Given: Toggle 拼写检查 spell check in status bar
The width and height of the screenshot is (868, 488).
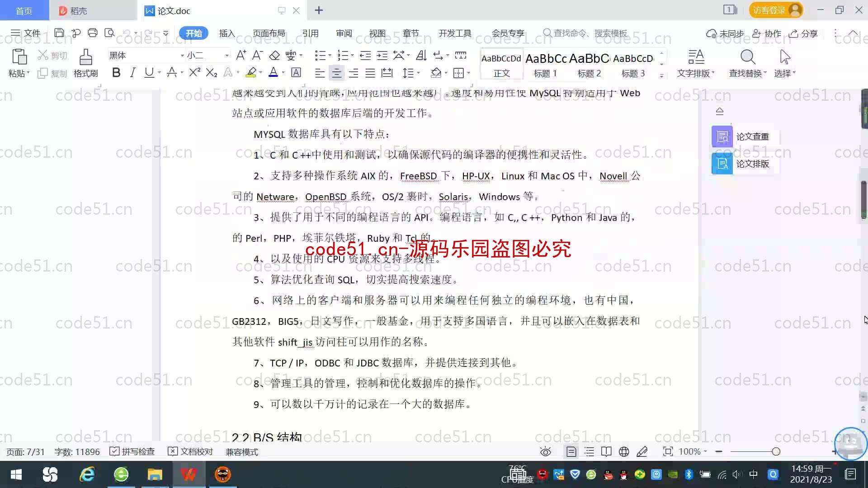Looking at the screenshot, I should [x=132, y=451].
